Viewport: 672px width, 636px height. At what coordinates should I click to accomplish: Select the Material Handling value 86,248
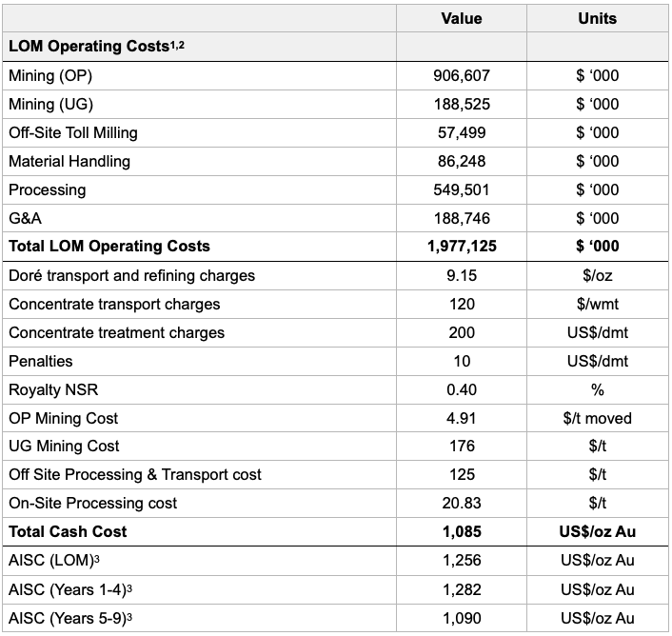click(x=462, y=162)
